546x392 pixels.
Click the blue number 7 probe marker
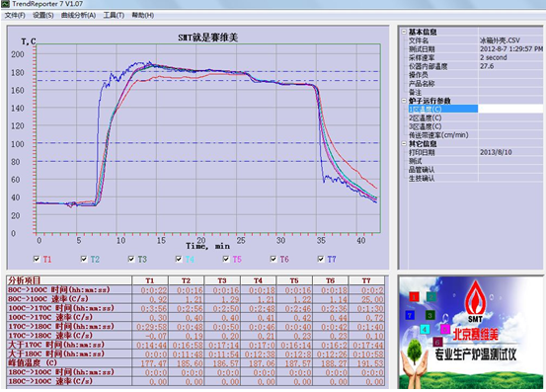(x=410, y=315)
